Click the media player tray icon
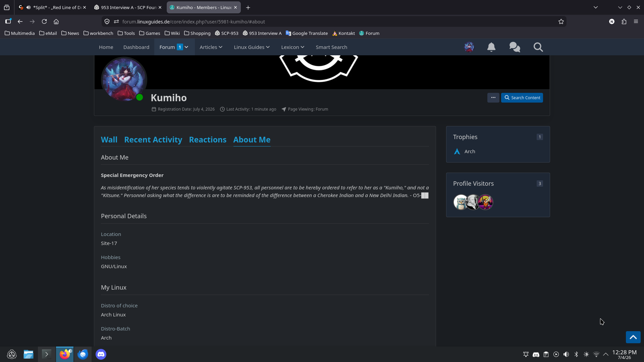This screenshot has height=362, width=644. [x=556, y=354]
